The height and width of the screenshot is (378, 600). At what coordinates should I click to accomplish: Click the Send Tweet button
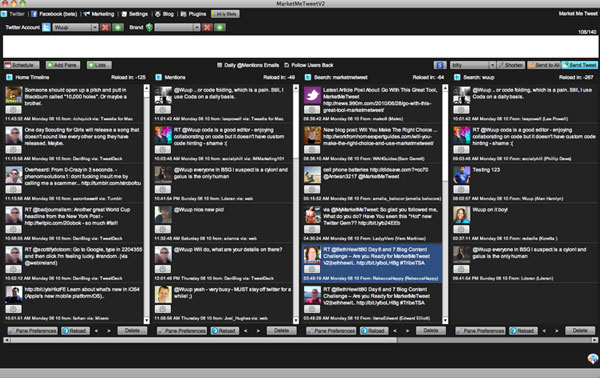click(x=579, y=65)
